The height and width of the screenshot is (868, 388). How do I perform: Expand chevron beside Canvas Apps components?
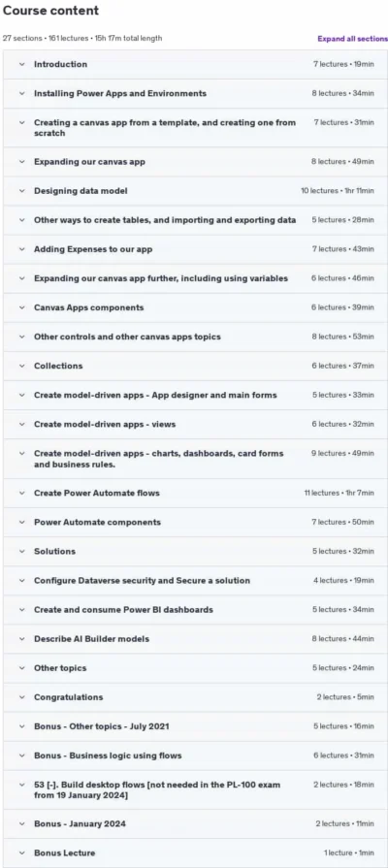pyautogui.click(x=22, y=307)
